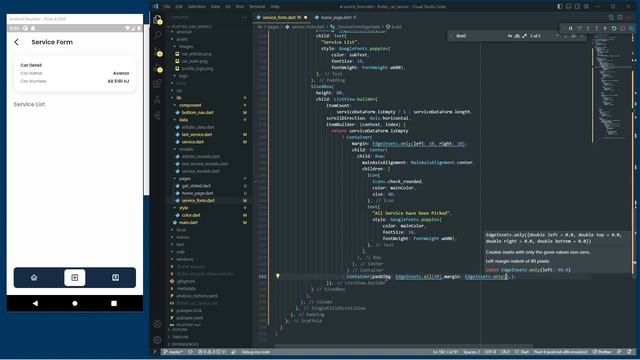Screen dimensions: 640x360
Task: Pause the debug session
Action: 570,28
